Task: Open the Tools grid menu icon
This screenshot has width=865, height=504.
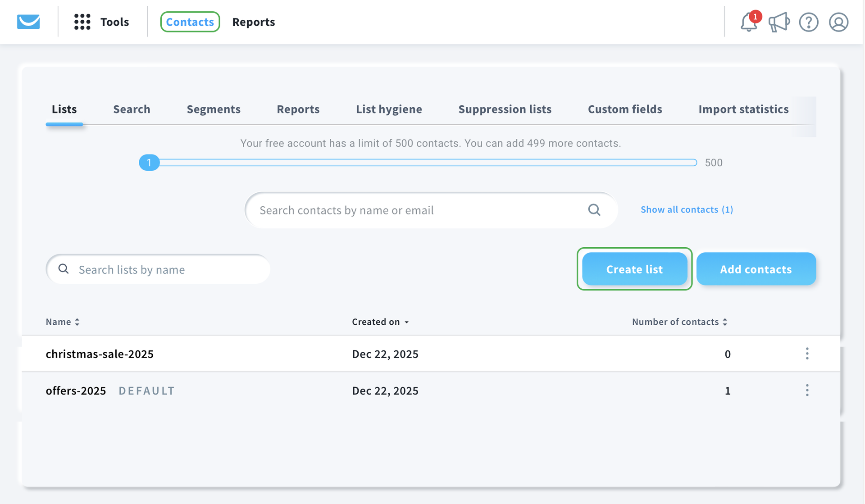Action: (82, 22)
